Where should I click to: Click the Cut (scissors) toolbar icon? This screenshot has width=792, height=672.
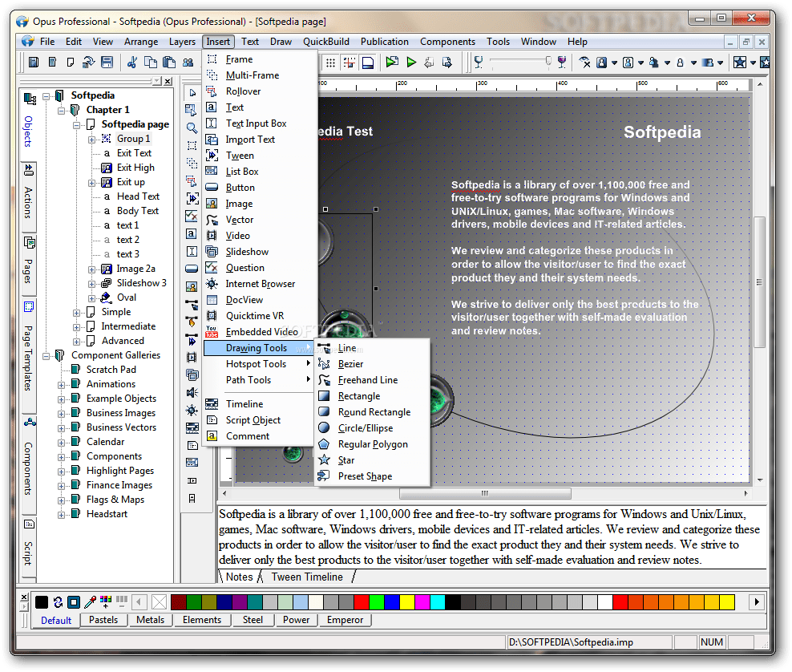coord(133,61)
